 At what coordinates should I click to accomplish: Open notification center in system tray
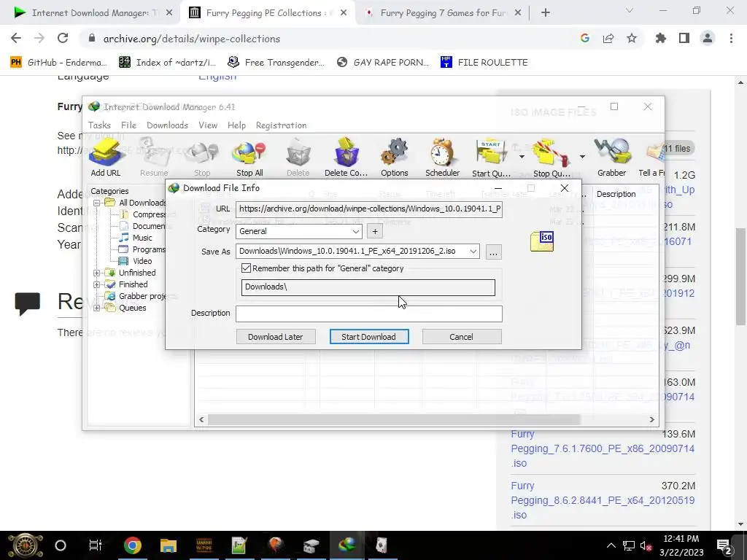click(724, 545)
